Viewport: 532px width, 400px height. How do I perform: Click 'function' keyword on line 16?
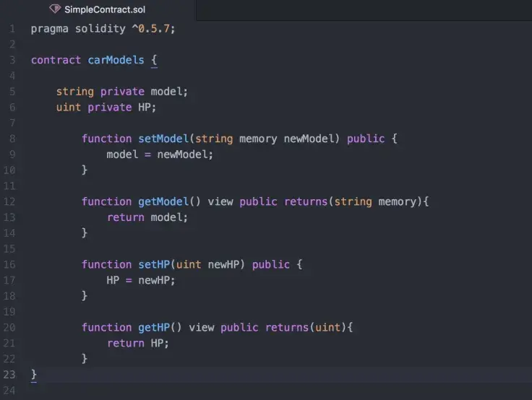coord(106,265)
